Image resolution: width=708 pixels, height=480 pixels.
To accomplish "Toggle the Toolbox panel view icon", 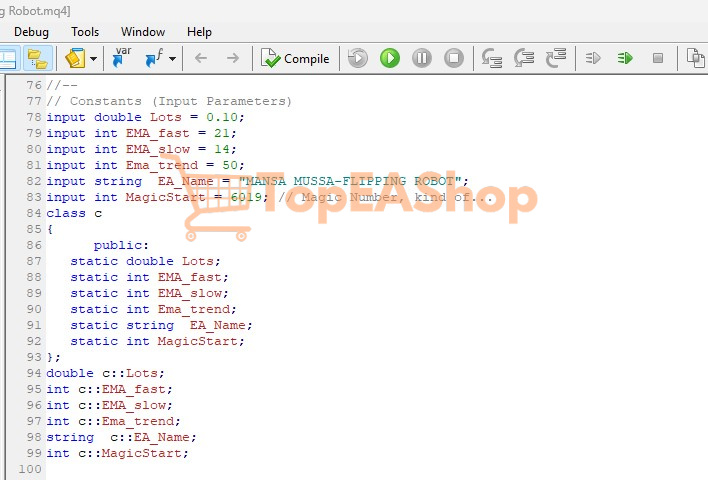I will [10, 58].
